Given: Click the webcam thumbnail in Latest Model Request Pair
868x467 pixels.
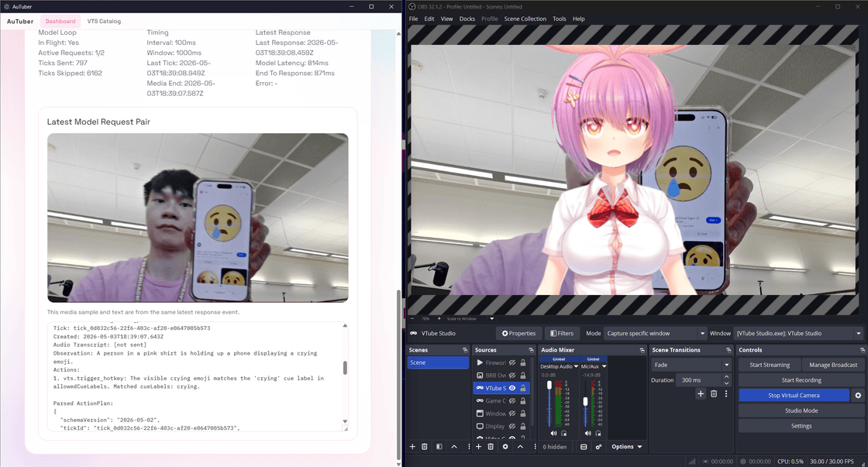Looking at the screenshot, I should tap(198, 218).
